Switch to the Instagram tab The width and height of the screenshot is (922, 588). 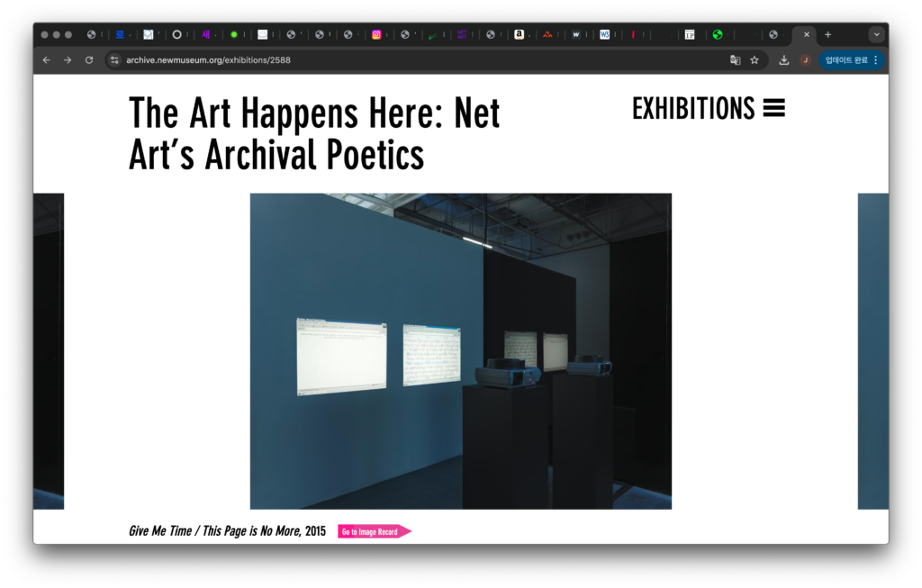click(376, 34)
